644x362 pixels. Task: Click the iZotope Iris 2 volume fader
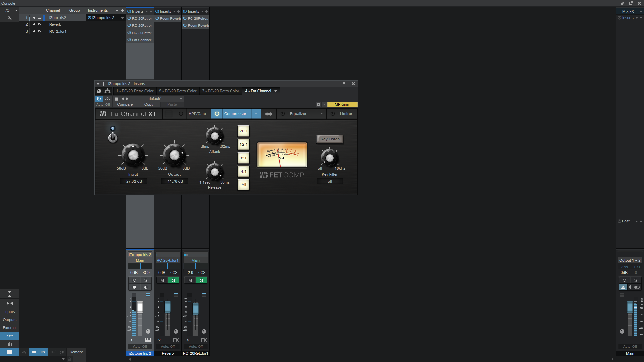click(x=140, y=307)
